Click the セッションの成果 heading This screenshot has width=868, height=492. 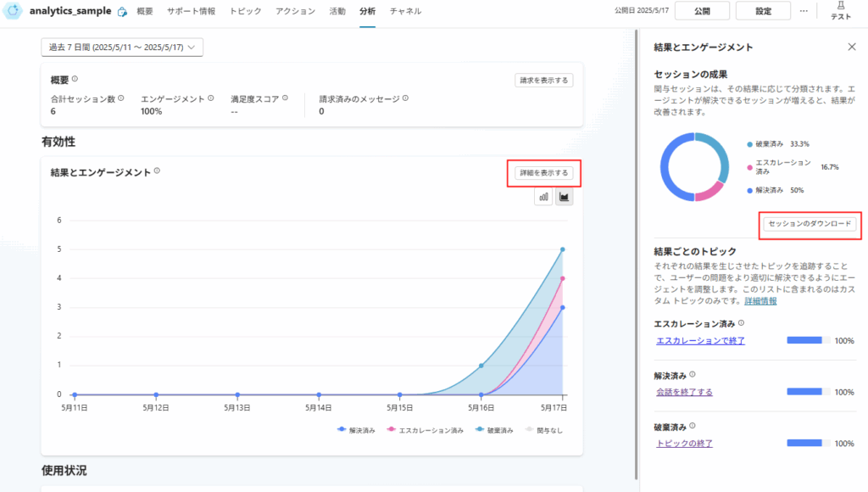(690, 75)
